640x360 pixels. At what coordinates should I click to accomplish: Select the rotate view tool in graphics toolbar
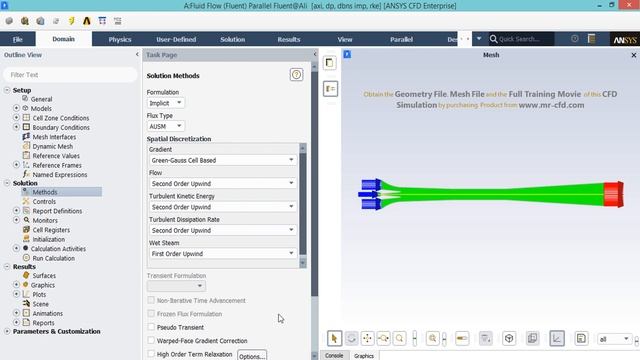[x=351, y=338]
